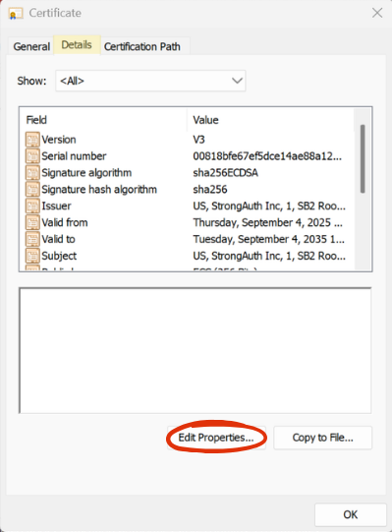
Task: Click the Valid to field icon
Action: tap(32, 239)
